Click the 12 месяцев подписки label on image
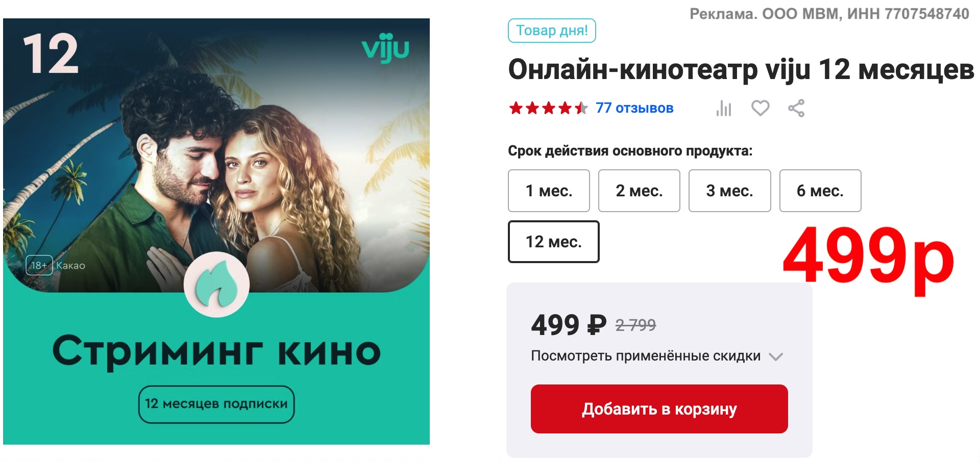 (x=216, y=404)
